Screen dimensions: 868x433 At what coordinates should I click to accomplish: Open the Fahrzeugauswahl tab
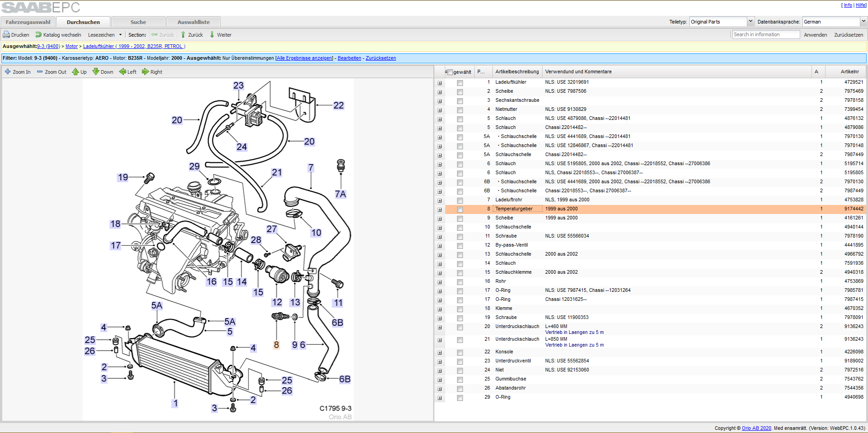coord(28,22)
